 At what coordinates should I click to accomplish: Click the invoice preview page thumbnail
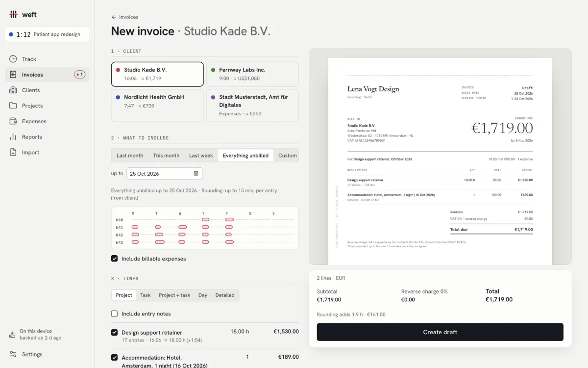point(440,161)
